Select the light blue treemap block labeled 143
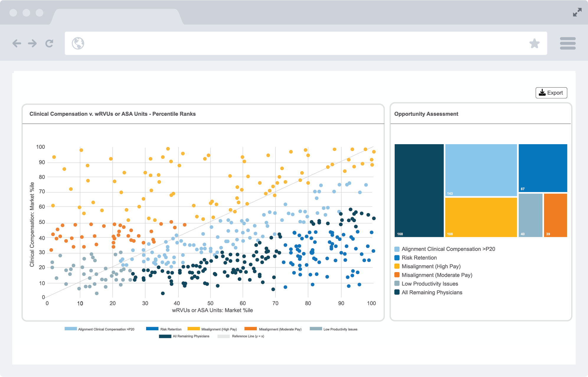The width and height of the screenshot is (588, 377). click(x=481, y=170)
